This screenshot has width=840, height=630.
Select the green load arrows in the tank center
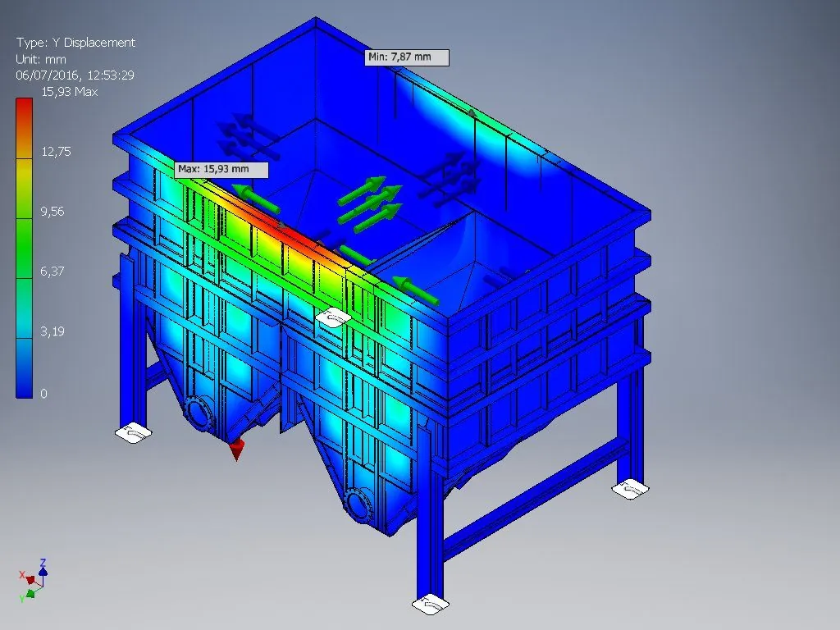tap(371, 203)
